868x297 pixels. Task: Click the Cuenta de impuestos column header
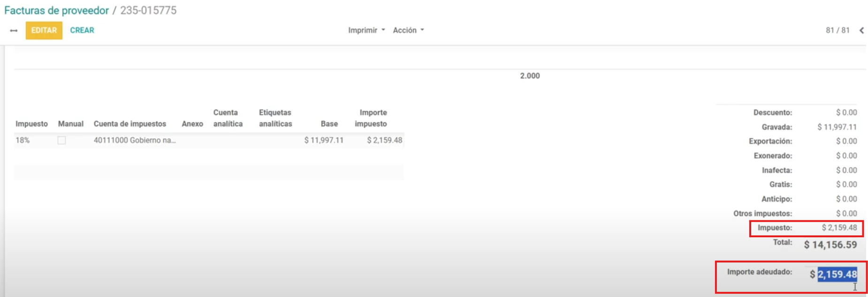[x=130, y=124]
